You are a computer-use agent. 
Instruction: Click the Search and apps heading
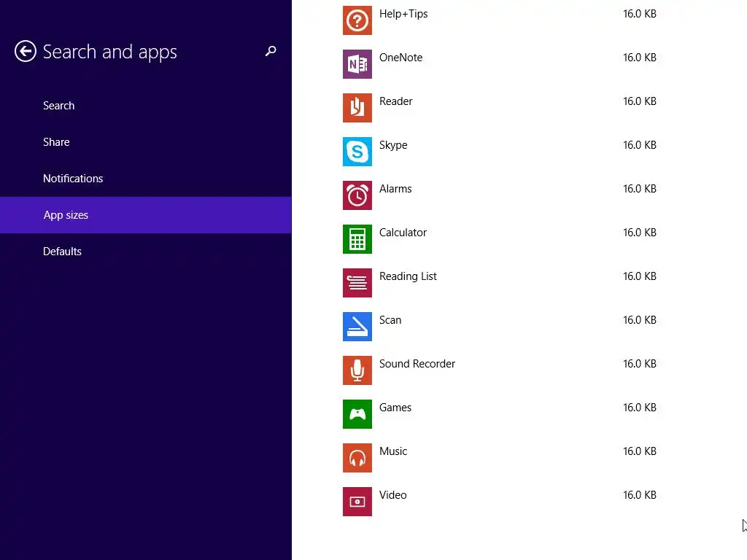(x=109, y=52)
